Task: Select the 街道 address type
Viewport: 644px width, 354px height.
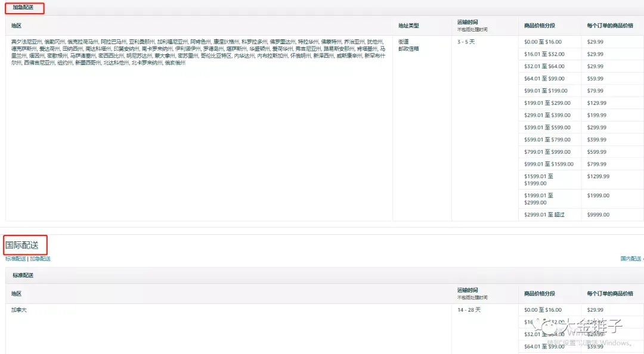Action: click(403, 42)
